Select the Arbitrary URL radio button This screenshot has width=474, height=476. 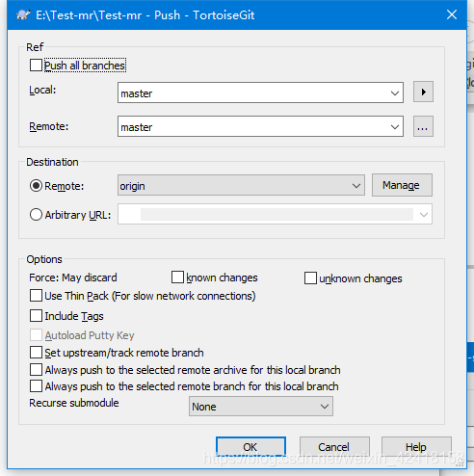click(36, 215)
